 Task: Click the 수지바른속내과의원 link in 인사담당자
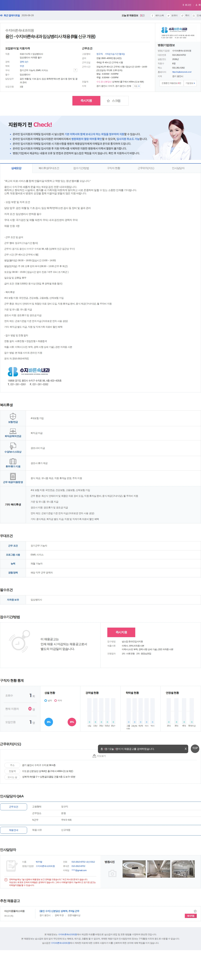[x=45, y=866]
